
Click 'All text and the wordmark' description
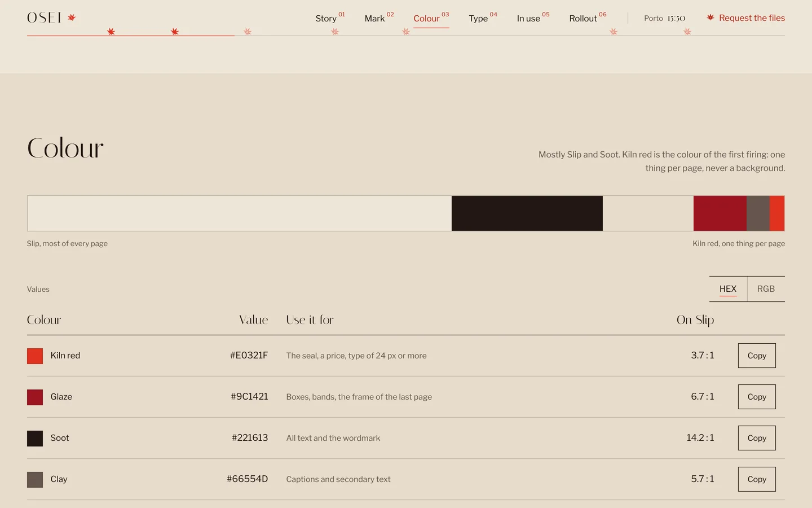333,438
